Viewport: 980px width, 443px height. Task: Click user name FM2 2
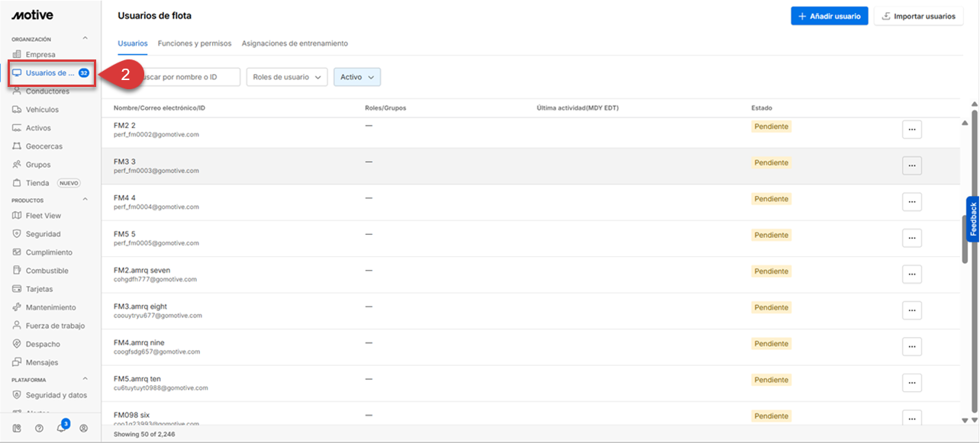(124, 125)
